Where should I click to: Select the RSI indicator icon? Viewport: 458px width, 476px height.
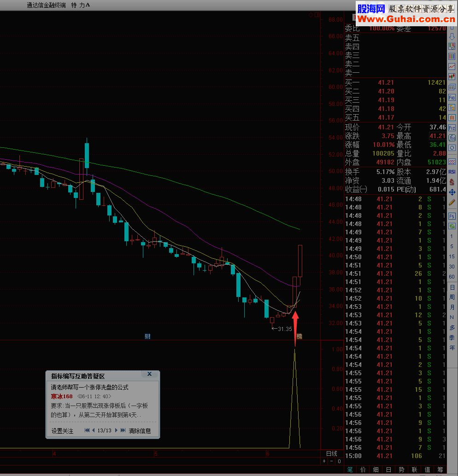[452, 172]
